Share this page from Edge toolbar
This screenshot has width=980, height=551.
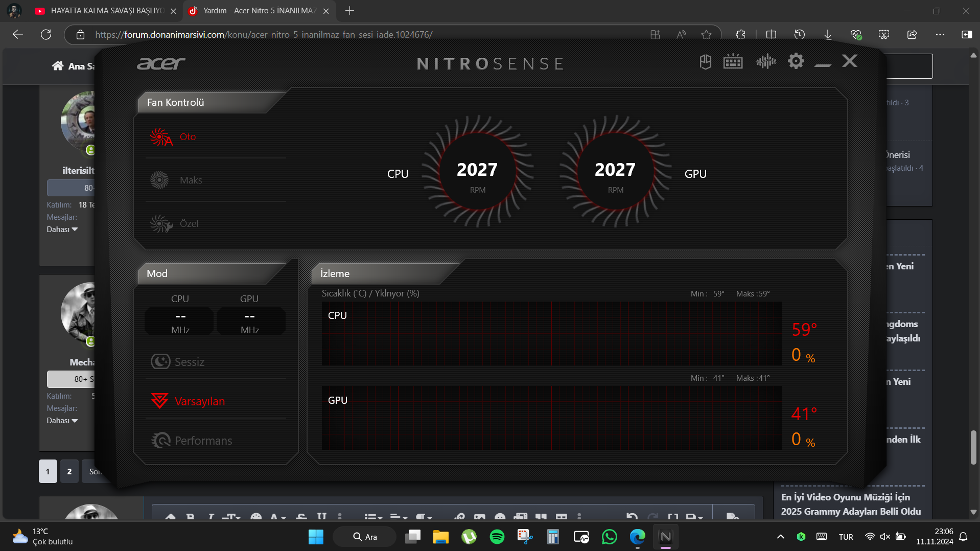click(912, 34)
